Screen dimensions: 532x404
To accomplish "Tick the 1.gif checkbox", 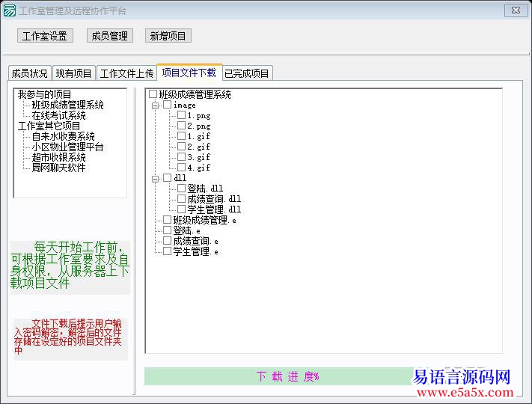I will click(x=182, y=135).
